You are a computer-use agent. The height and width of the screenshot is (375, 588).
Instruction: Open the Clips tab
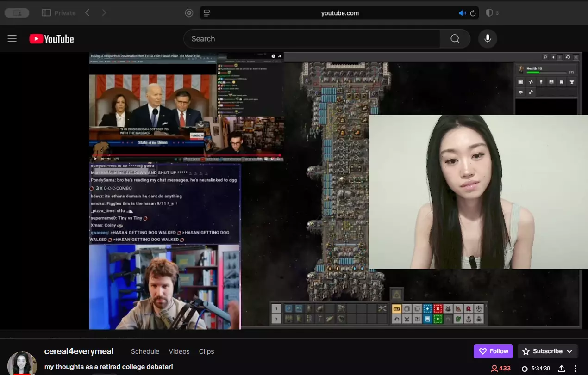click(x=206, y=351)
